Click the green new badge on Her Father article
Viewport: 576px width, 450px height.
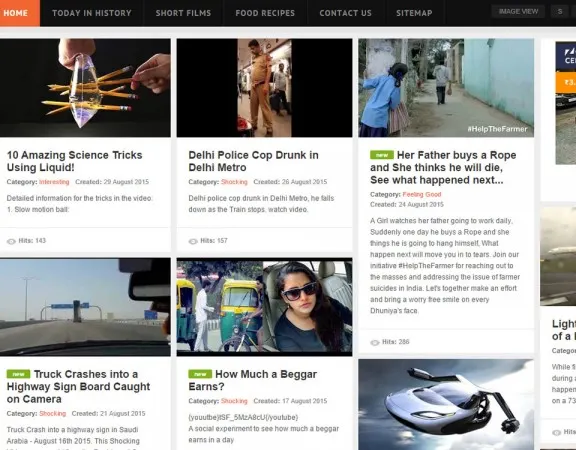(382, 155)
